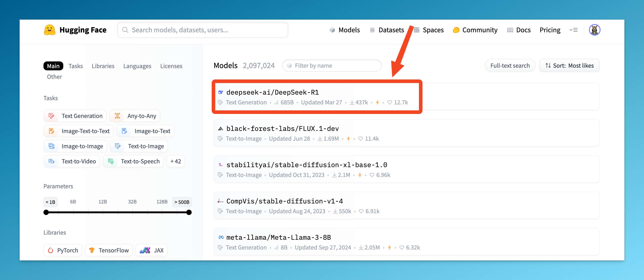Image resolution: width=644 pixels, height=280 pixels.
Task: Select the < 1B parameter label
Action: (51, 202)
